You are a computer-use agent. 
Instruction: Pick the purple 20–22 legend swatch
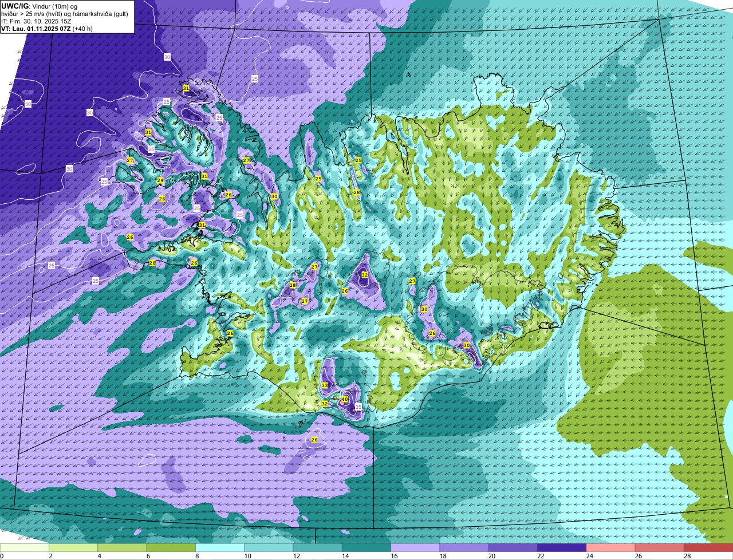click(x=513, y=547)
